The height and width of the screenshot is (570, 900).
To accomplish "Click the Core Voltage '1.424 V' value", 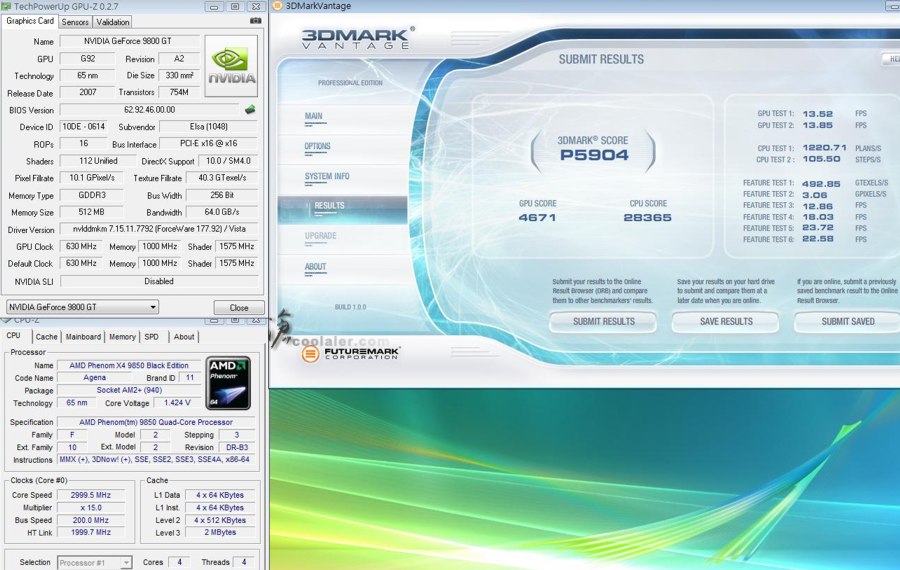I will 177,403.
